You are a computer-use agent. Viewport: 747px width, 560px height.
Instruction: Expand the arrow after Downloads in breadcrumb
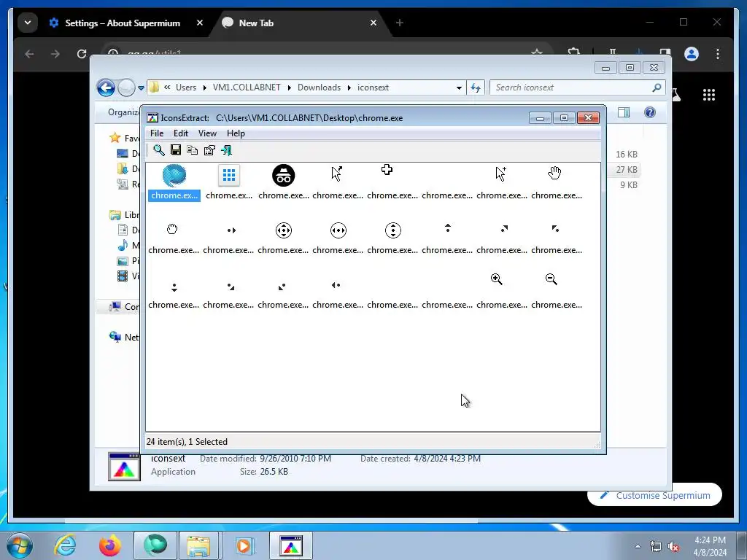[x=349, y=87]
